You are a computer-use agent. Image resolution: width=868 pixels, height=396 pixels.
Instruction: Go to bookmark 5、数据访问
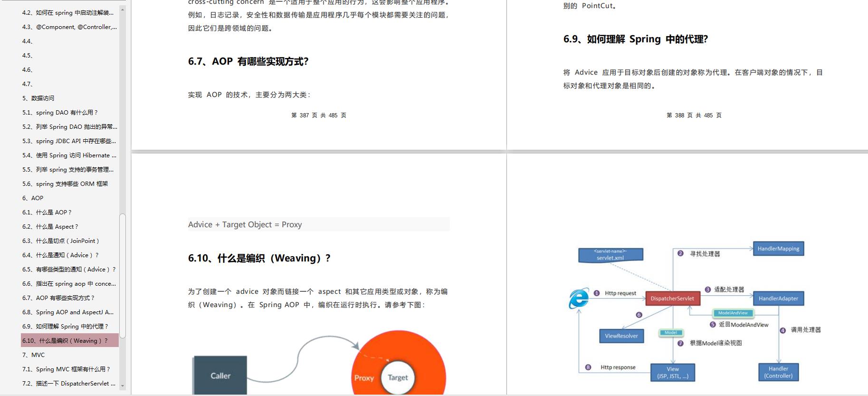click(38, 98)
